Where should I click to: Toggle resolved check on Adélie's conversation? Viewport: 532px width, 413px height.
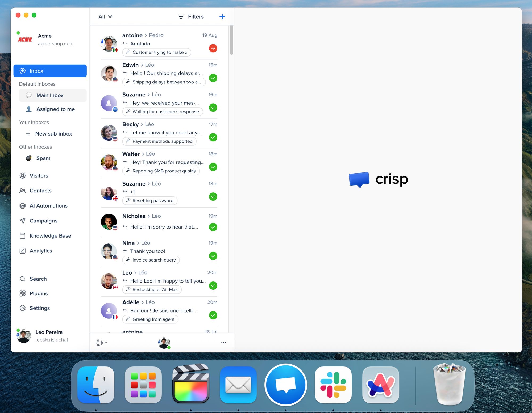click(x=213, y=315)
